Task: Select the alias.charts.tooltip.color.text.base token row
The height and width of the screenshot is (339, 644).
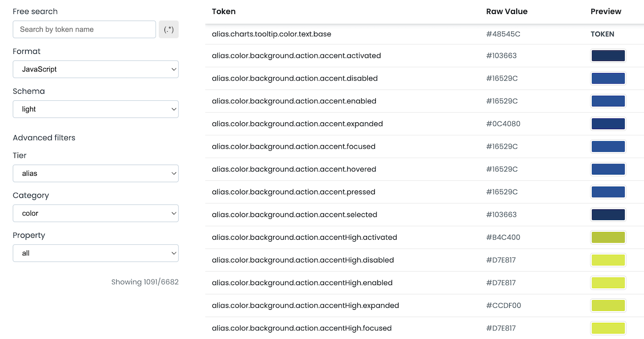Action: tap(271, 34)
